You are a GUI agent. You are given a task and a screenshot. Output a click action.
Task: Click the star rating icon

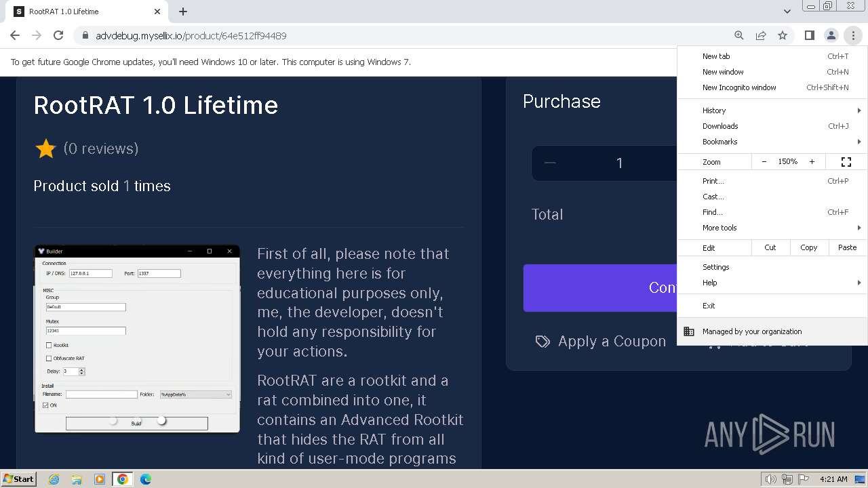pos(45,148)
